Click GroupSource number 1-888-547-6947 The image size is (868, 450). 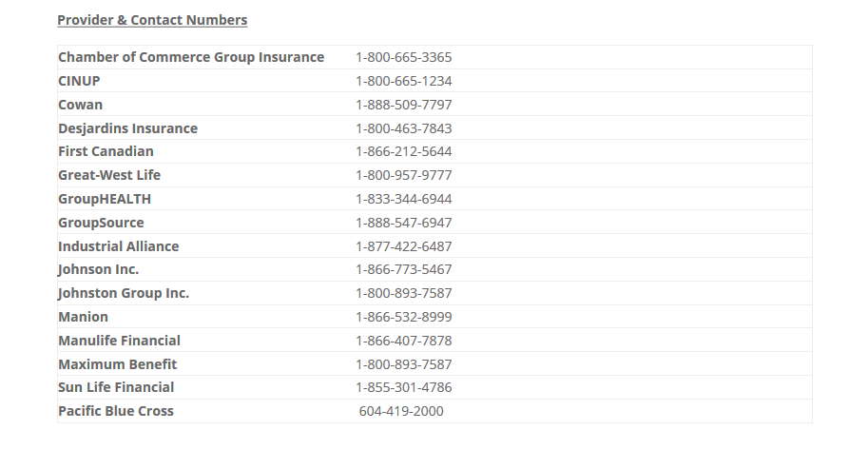coord(403,223)
